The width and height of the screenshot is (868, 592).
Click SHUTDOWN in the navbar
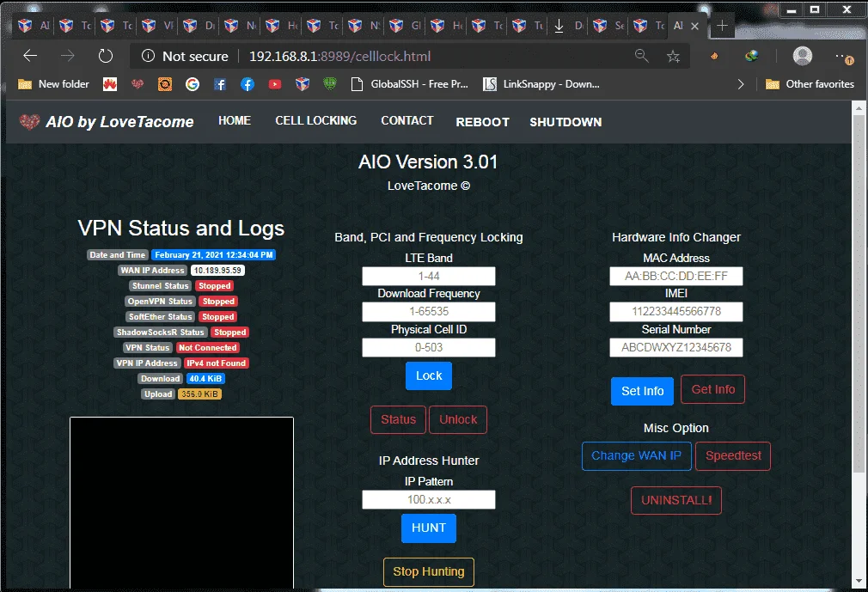[565, 122]
